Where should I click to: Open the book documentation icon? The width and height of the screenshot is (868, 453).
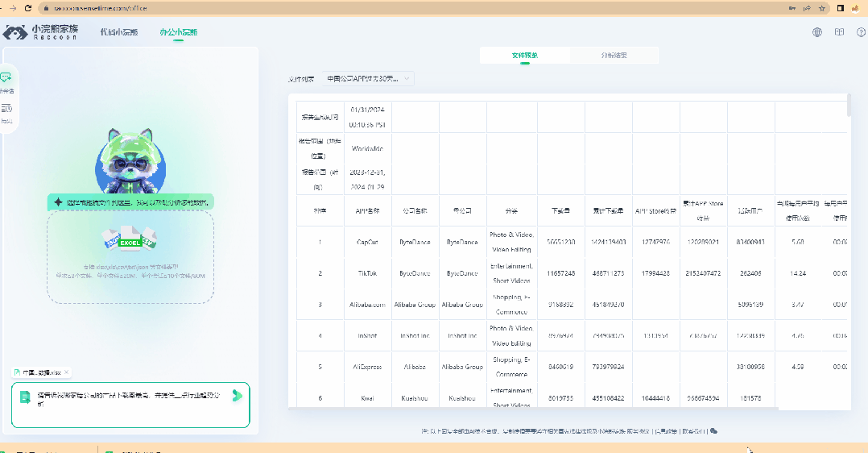pyautogui.click(x=839, y=32)
